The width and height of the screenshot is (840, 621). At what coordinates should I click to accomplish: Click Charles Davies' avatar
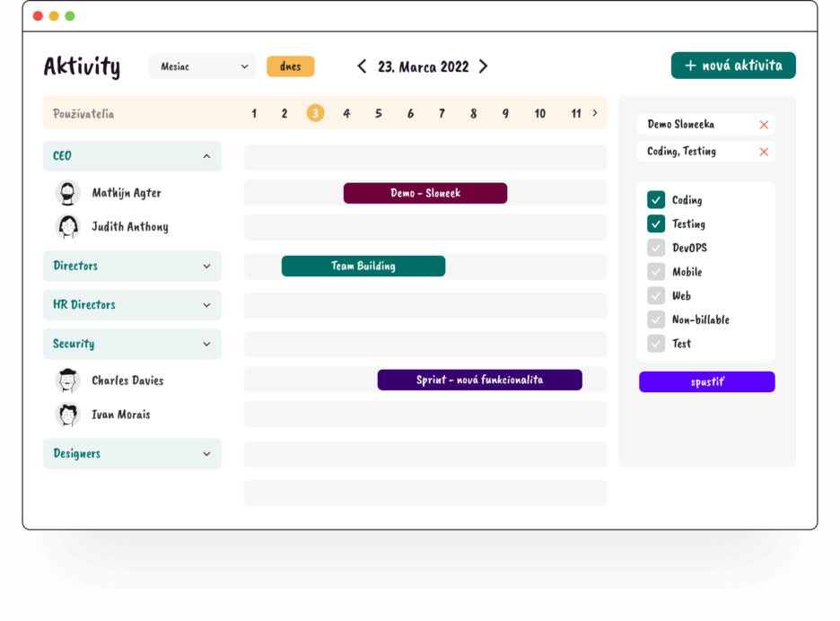67,380
